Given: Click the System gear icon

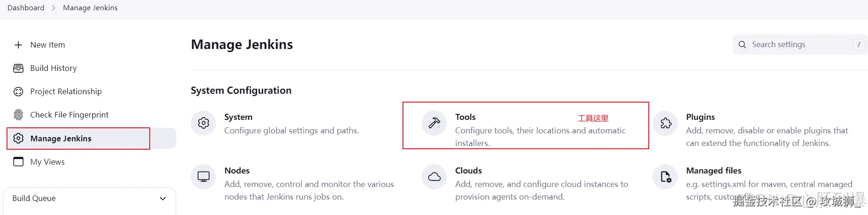Looking at the screenshot, I should click(203, 123).
